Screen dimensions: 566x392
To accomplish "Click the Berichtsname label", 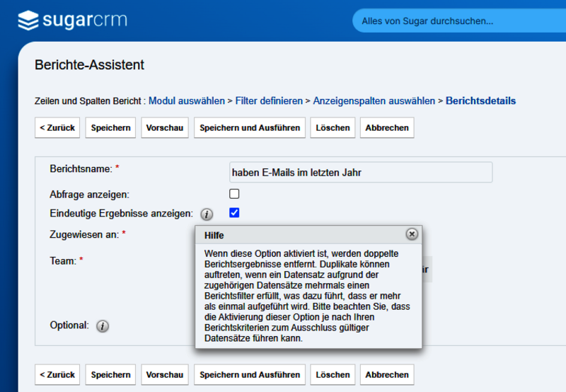I will [81, 169].
